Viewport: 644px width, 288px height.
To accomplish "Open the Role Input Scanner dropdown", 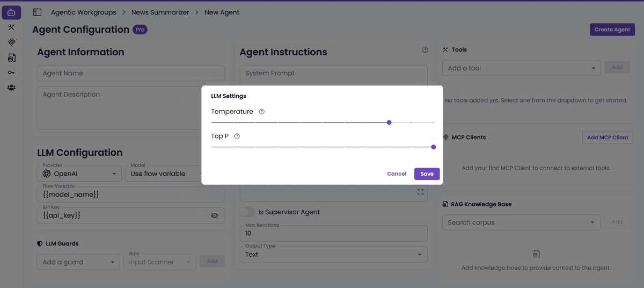I will pyautogui.click(x=159, y=262).
